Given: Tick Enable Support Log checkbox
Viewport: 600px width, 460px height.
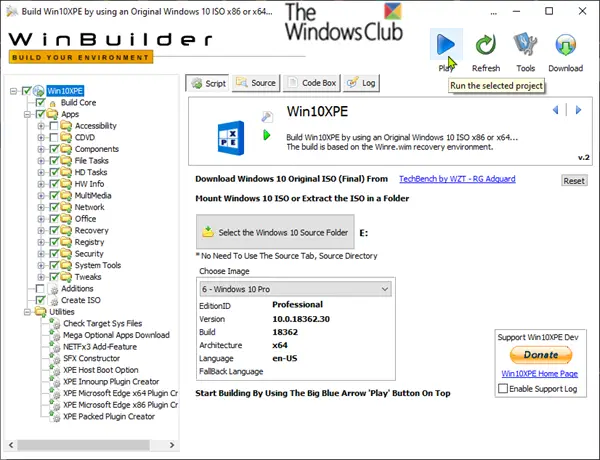Looking at the screenshot, I should 503,388.
